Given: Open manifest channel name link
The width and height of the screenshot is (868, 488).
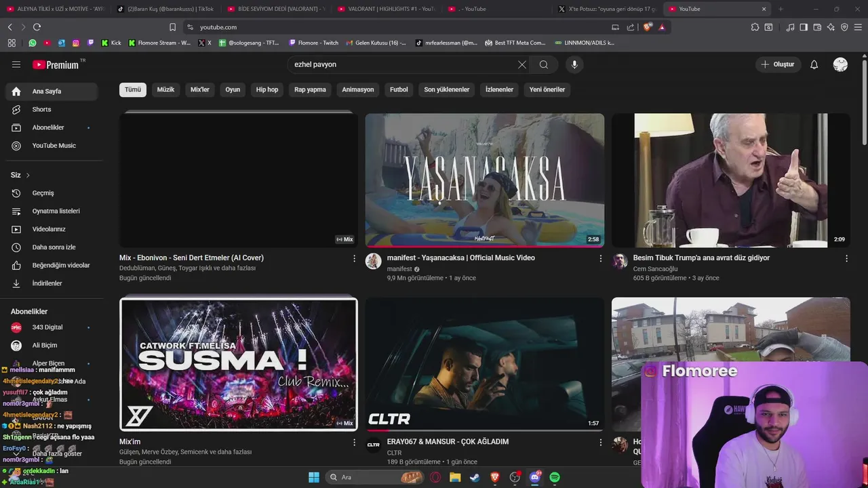Looking at the screenshot, I should point(399,269).
